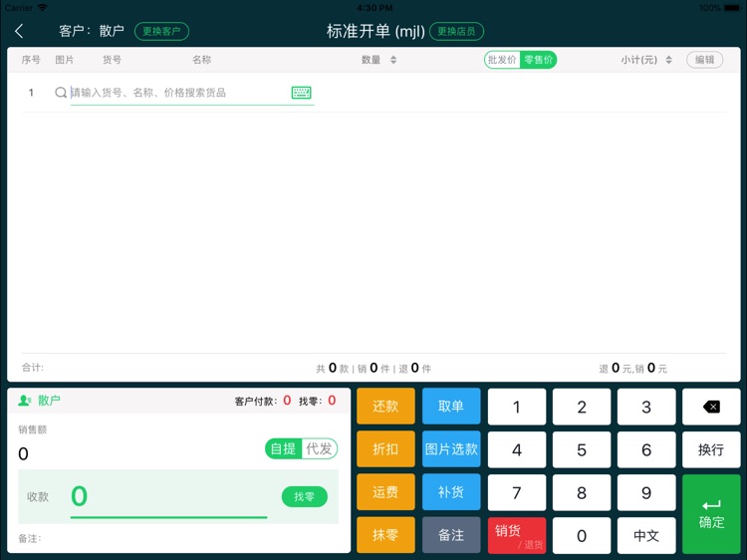Open the keyboard icon in search row
This screenshot has height=560, width=747.
pyautogui.click(x=301, y=93)
